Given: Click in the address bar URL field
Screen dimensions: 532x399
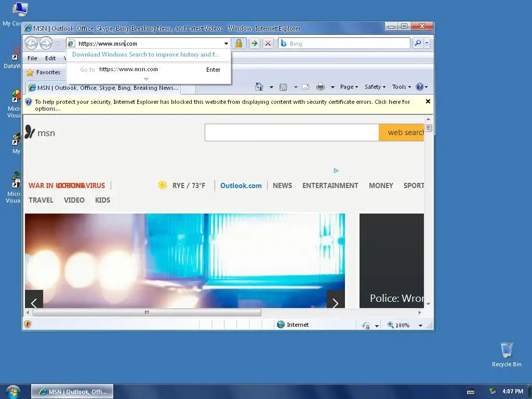Looking at the screenshot, I should pos(149,44).
